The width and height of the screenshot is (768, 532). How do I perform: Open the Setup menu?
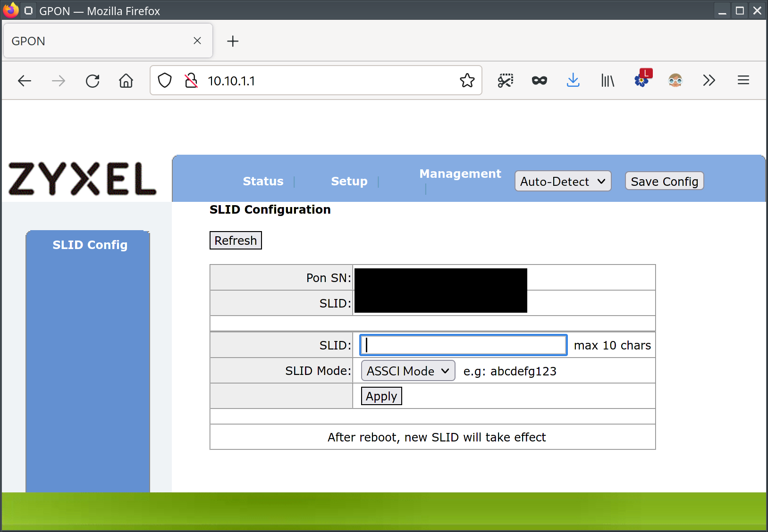349,182
